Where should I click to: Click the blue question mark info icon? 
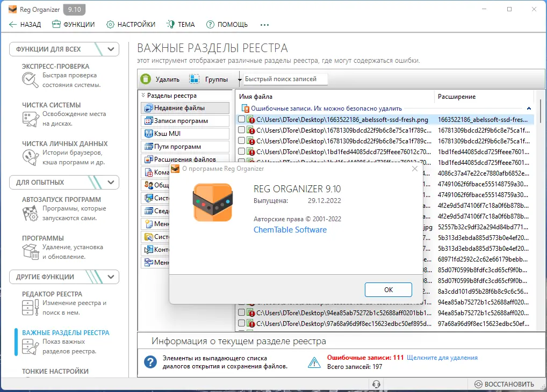tap(150, 362)
